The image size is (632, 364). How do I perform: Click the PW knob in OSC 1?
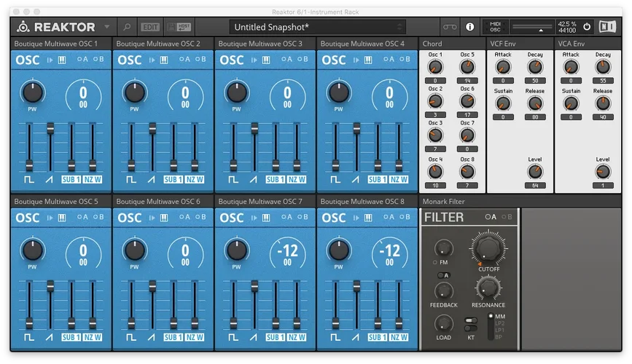[x=33, y=92]
